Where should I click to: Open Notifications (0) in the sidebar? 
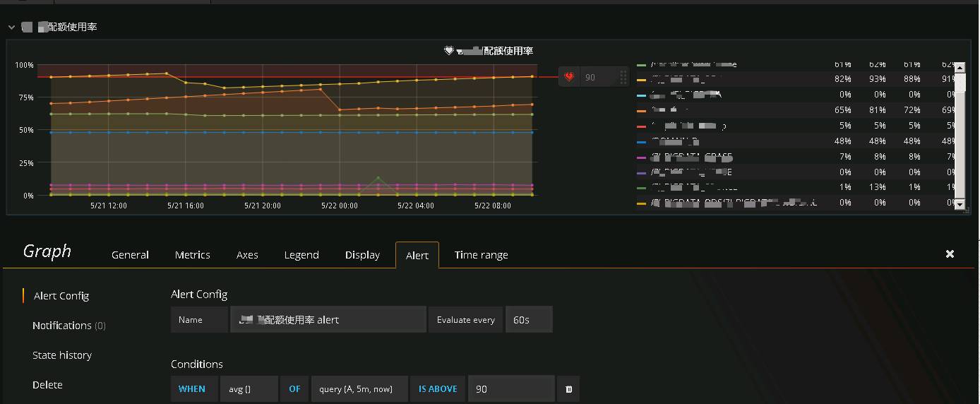[69, 326]
